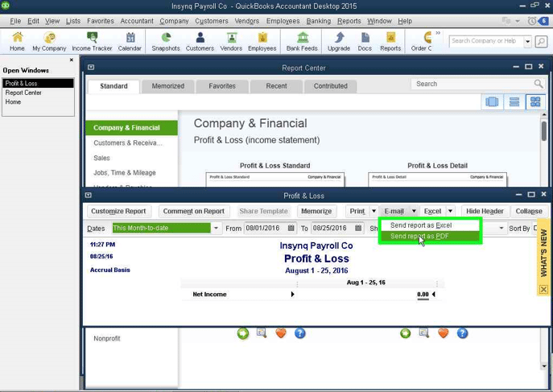Open the Excel dropdown arrow

[451, 211]
